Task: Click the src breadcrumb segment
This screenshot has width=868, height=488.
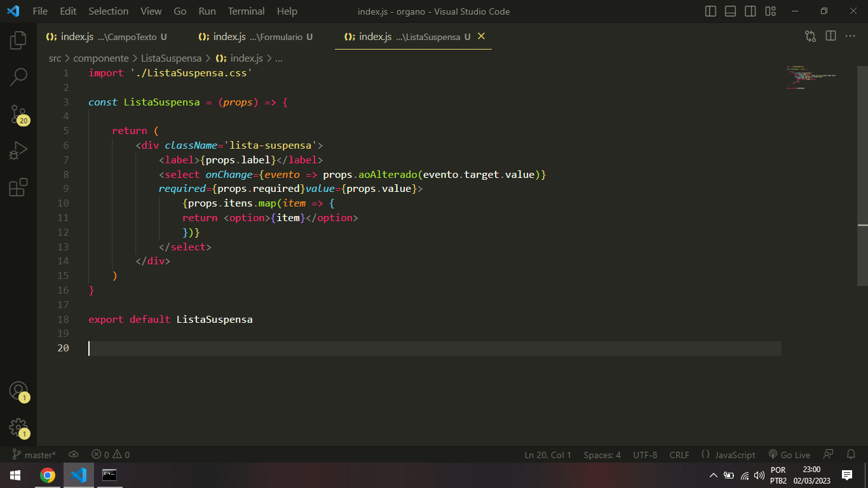Action: click(x=55, y=58)
